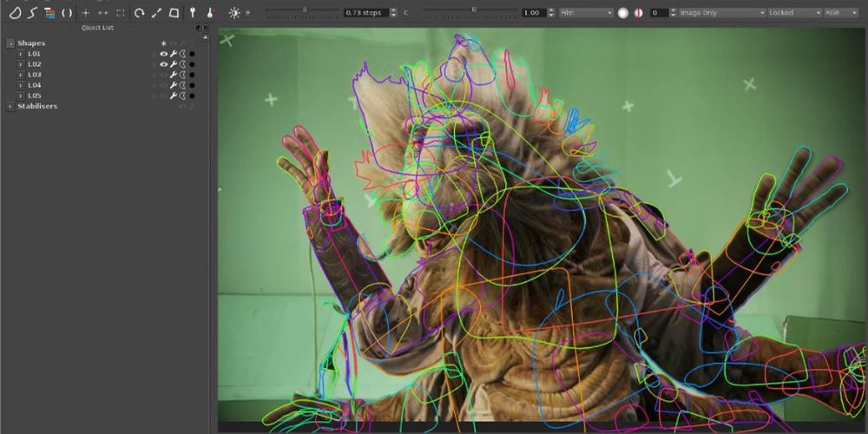Toggle visibility of layer L02

point(163,64)
